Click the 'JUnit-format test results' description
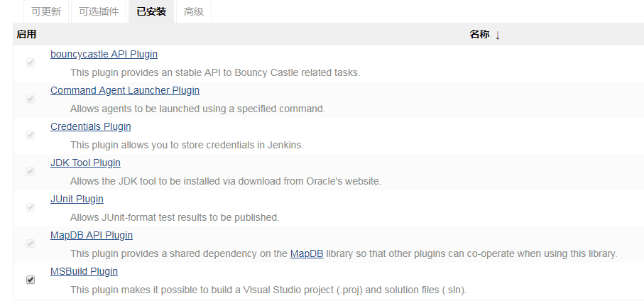Screen dimensions: 644x301 click(x=175, y=217)
